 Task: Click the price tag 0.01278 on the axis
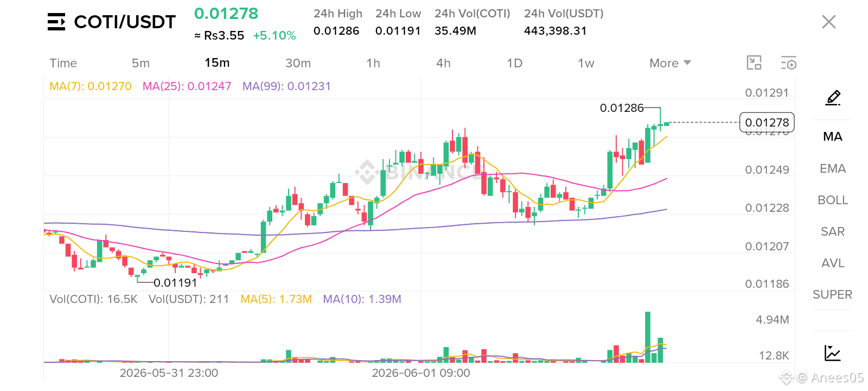tap(767, 123)
